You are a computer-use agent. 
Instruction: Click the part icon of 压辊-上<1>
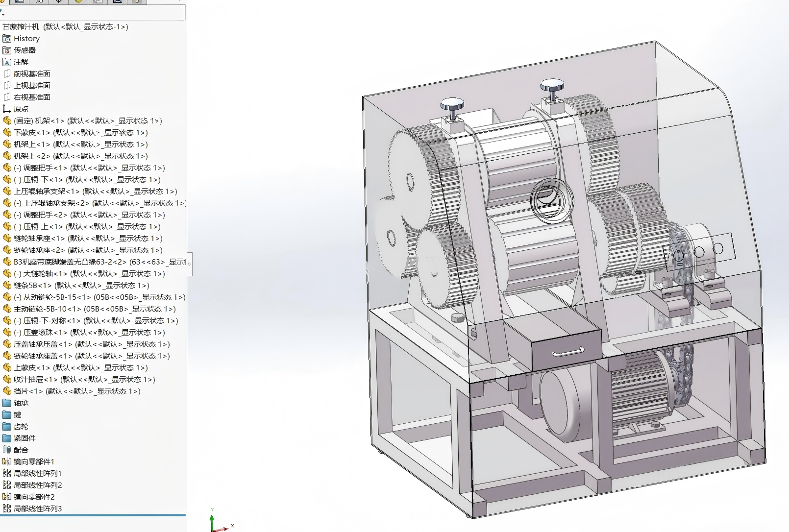click(x=7, y=226)
